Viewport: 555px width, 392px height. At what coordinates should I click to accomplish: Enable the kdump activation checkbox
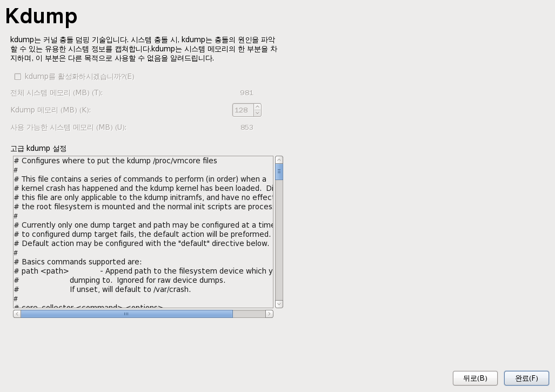[18, 77]
